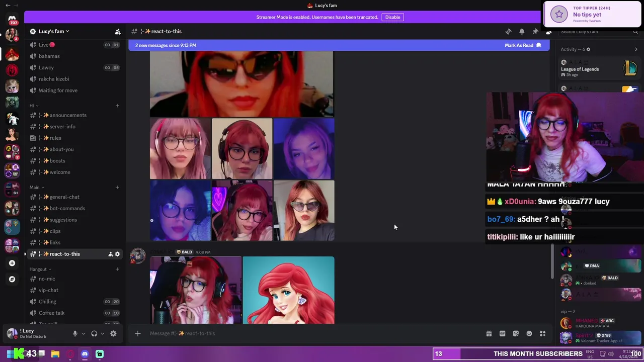This screenshot has width=644, height=362.
Task: Open Discover servers compass icon
Action: coord(12,279)
